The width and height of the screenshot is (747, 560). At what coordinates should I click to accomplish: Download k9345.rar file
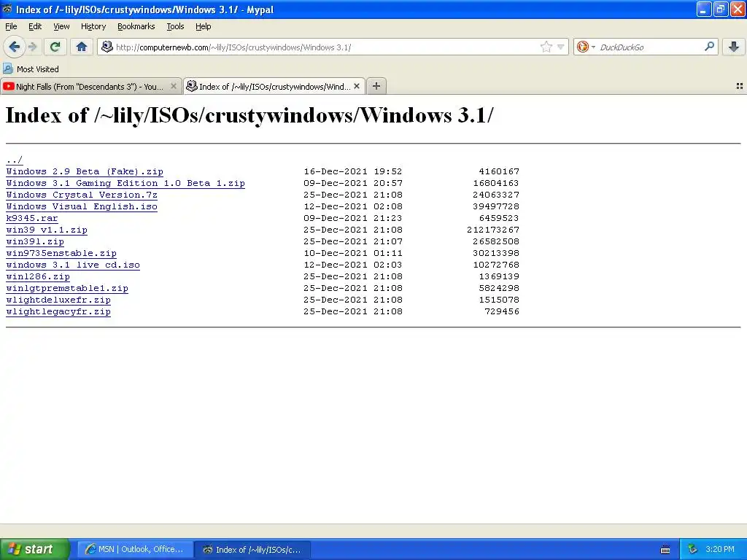tap(32, 218)
